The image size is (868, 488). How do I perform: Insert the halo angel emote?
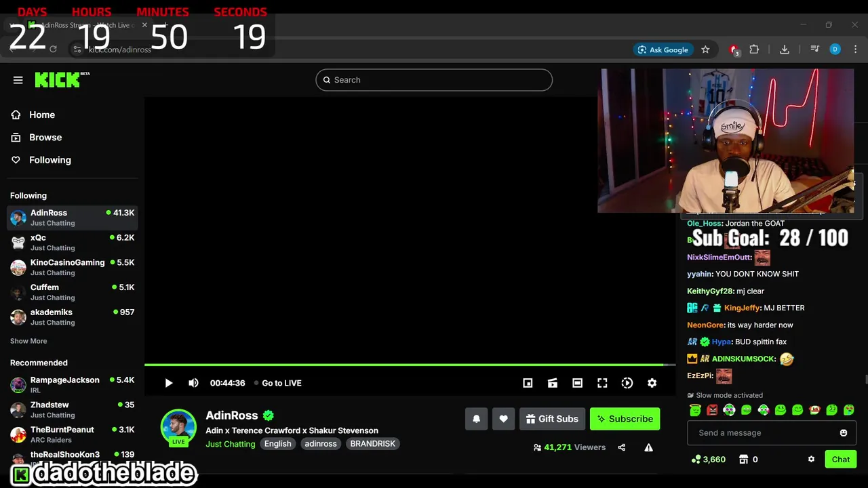[x=695, y=410]
